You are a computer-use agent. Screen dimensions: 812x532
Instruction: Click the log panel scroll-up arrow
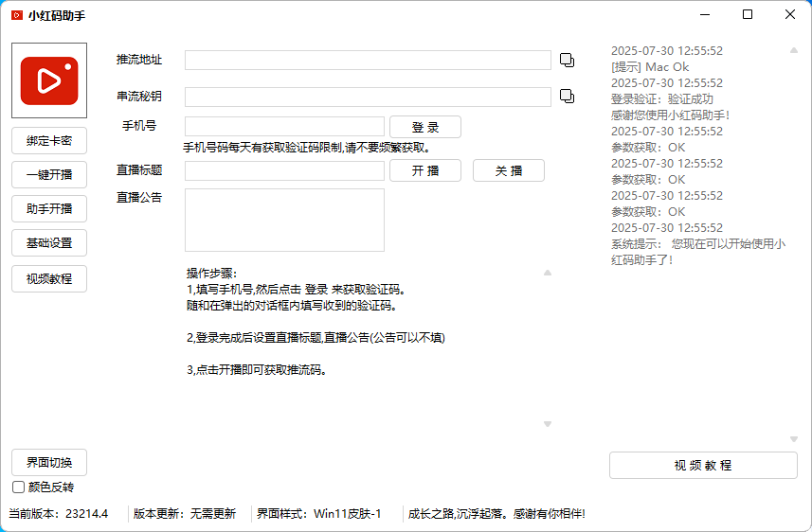(x=793, y=50)
